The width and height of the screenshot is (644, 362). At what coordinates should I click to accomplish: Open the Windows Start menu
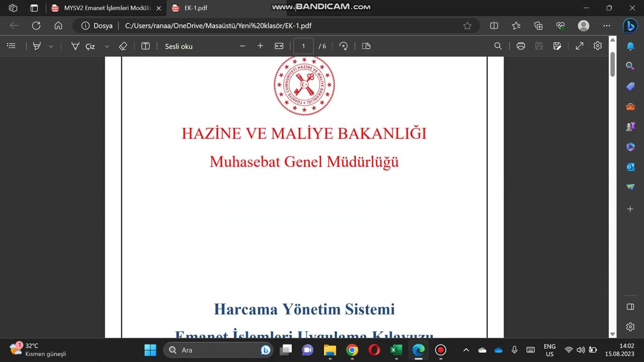[x=150, y=350]
